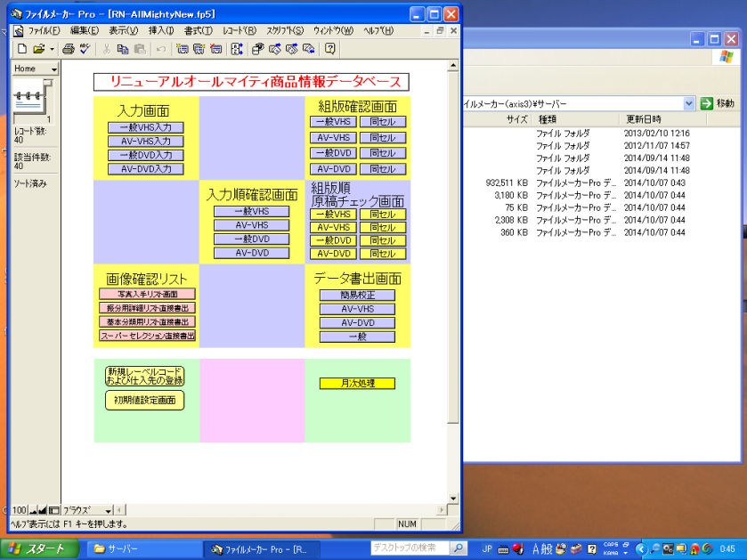Image resolution: width=747 pixels, height=560 pixels.
Task: Expand the arrow beside Open icon
Action: point(52,49)
